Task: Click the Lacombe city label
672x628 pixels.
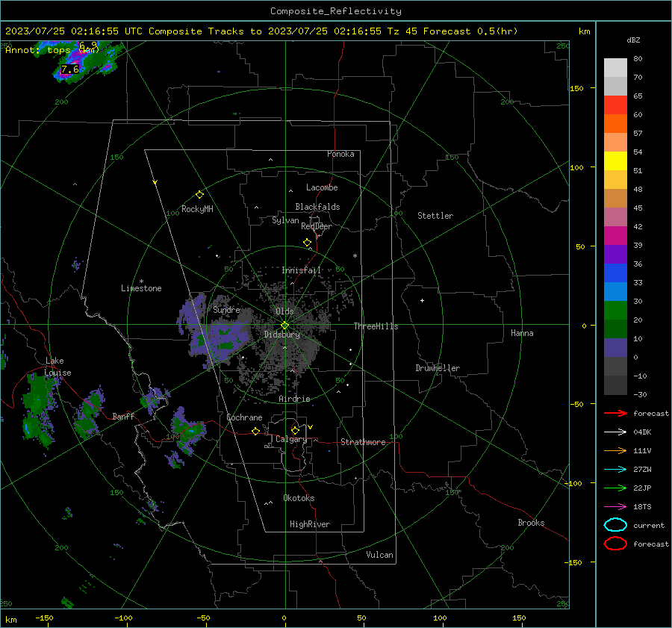Action: (322, 187)
